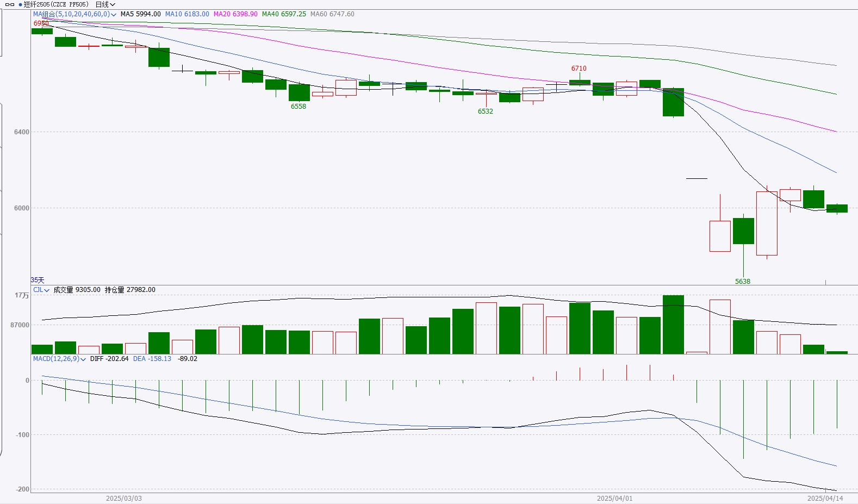Click the 成交量 9305.00 volume readout
Viewport: 858px width, 504px height.
click(x=77, y=290)
